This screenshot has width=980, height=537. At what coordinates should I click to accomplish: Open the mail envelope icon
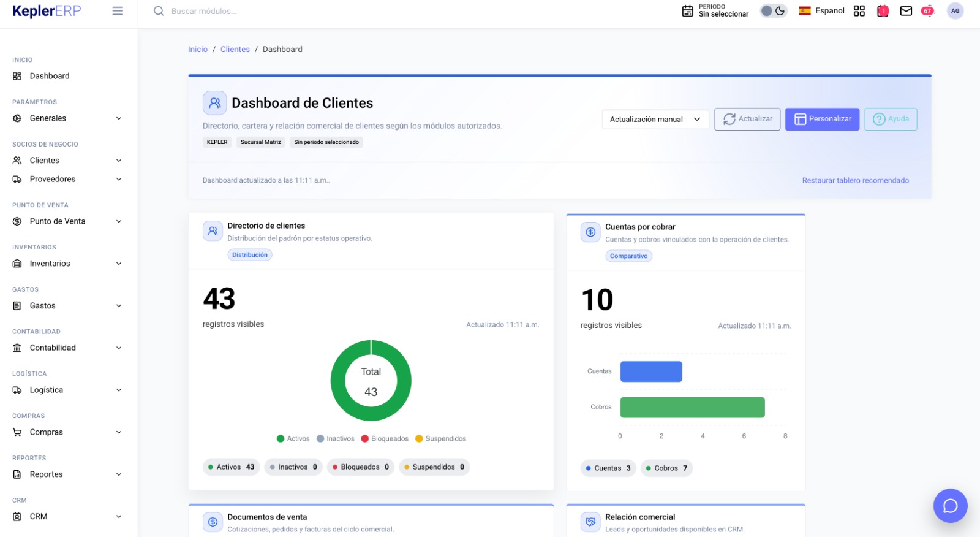click(906, 11)
